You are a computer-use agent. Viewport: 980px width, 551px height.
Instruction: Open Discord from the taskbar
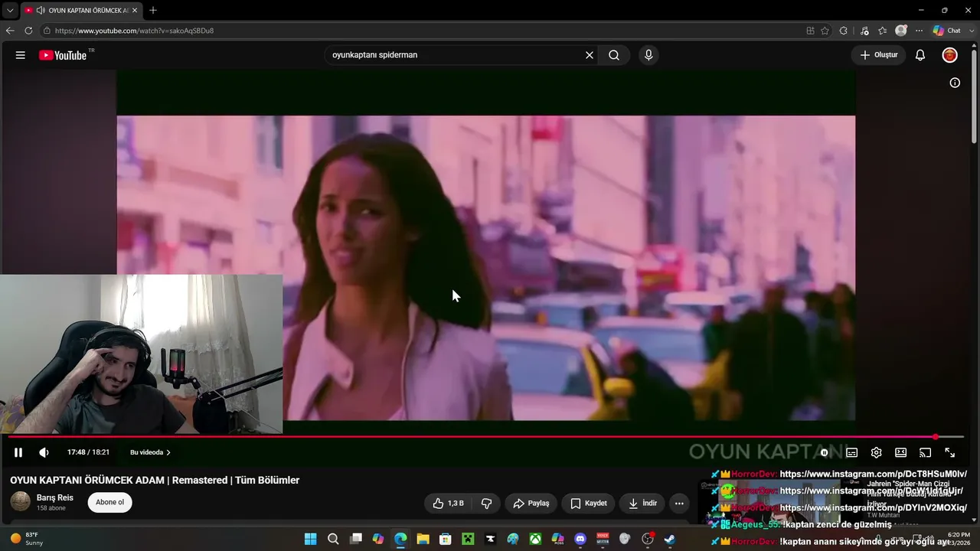[x=580, y=539]
